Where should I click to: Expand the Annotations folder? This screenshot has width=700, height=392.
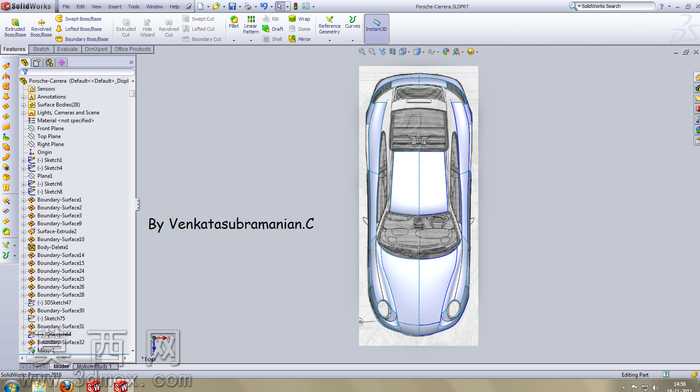tap(24, 96)
